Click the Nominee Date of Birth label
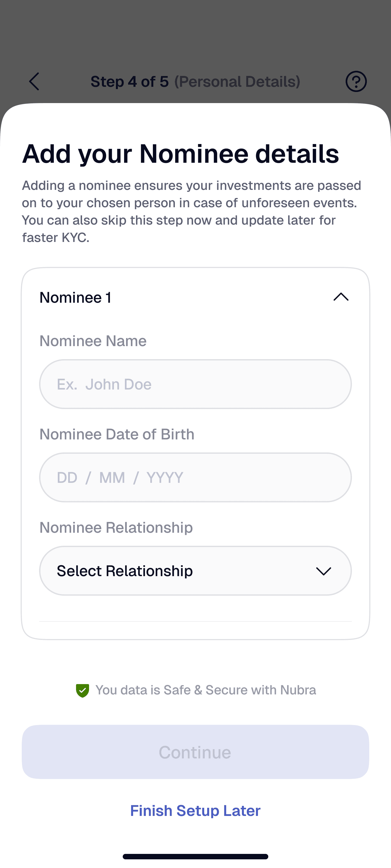 click(x=117, y=434)
